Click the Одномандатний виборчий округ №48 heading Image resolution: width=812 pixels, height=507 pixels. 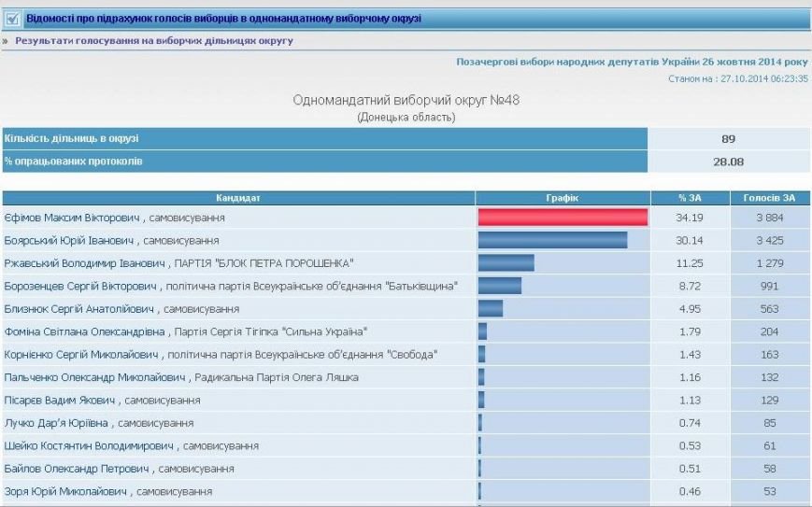[406, 100]
